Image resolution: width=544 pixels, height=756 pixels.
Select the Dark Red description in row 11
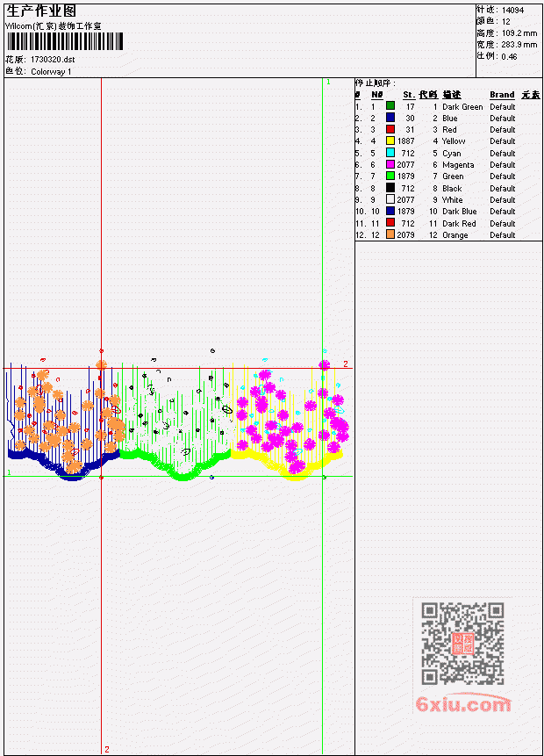tap(459, 223)
